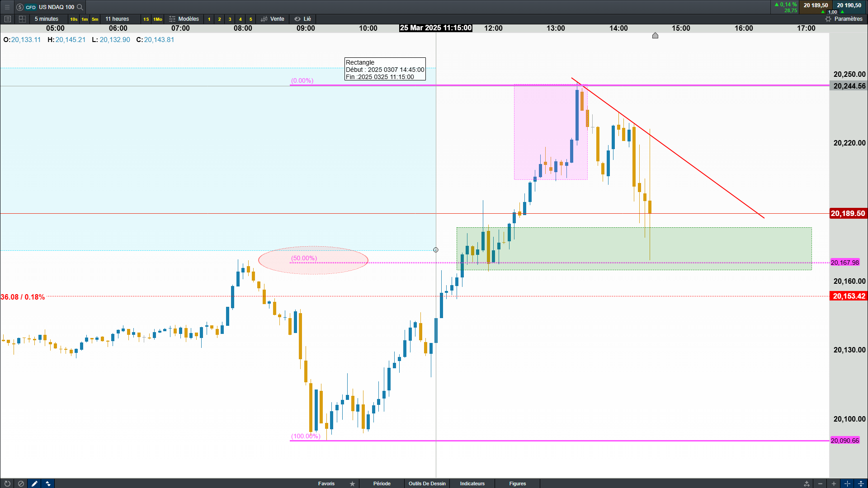Click the 20,189.50 red price label

click(x=848, y=213)
